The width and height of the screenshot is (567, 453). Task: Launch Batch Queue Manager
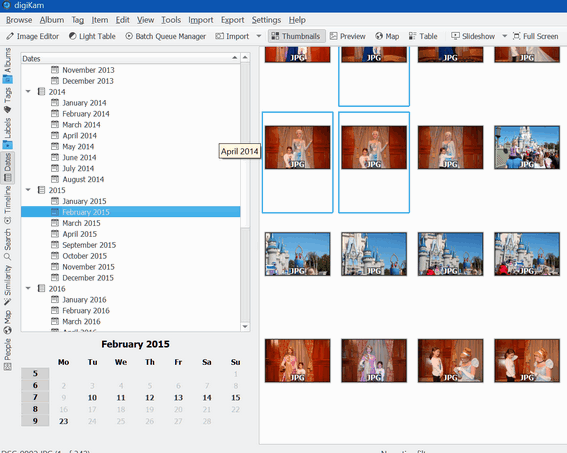166,36
